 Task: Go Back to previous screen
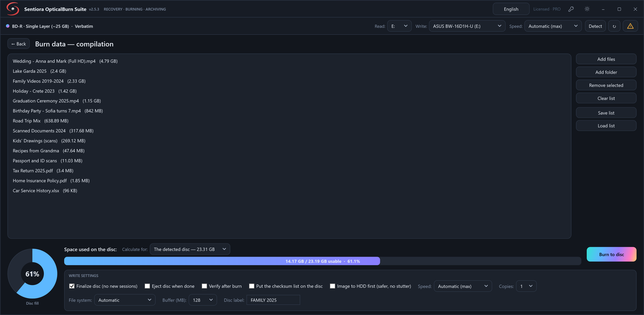point(19,44)
